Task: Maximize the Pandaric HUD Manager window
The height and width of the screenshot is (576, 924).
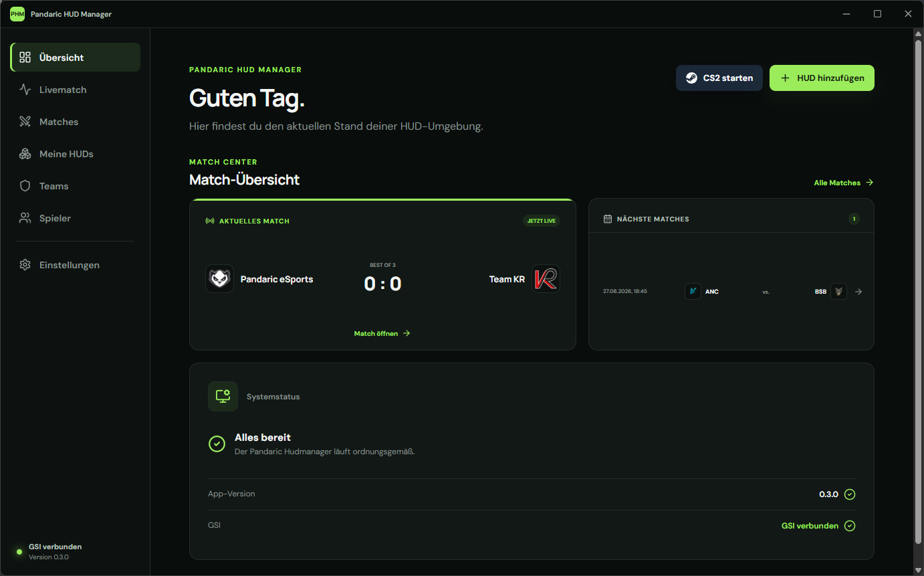Action: tap(877, 14)
